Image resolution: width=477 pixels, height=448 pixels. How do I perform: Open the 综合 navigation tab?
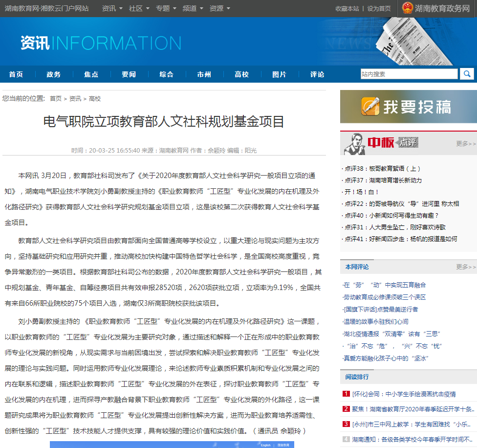coord(166,74)
